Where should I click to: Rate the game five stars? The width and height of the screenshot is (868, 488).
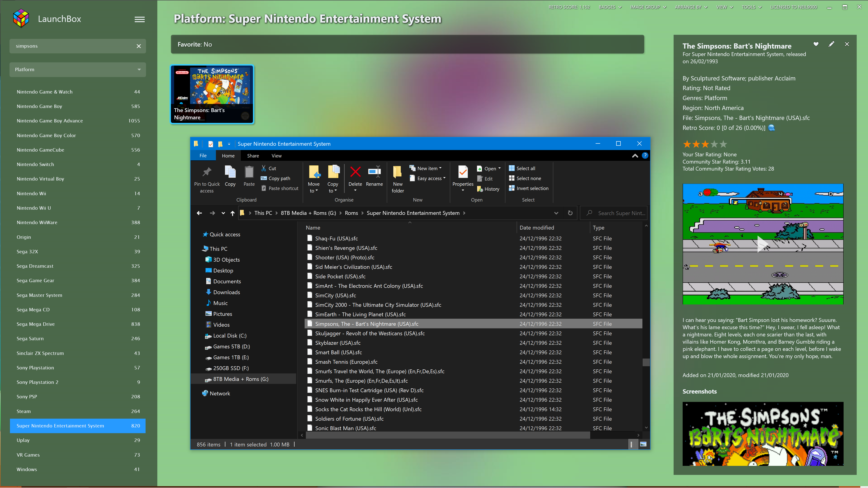[x=723, y=145]
